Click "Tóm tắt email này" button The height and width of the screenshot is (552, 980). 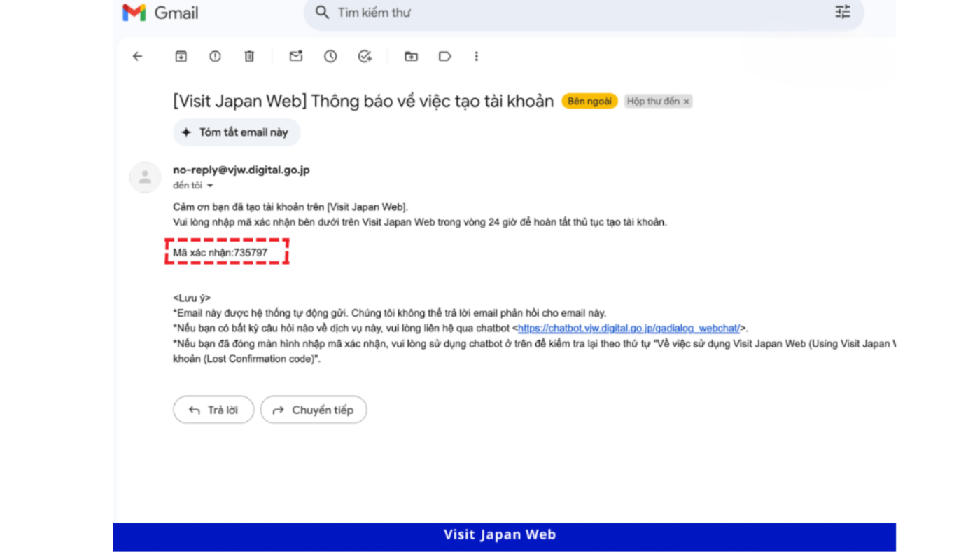tap(237, 132)
